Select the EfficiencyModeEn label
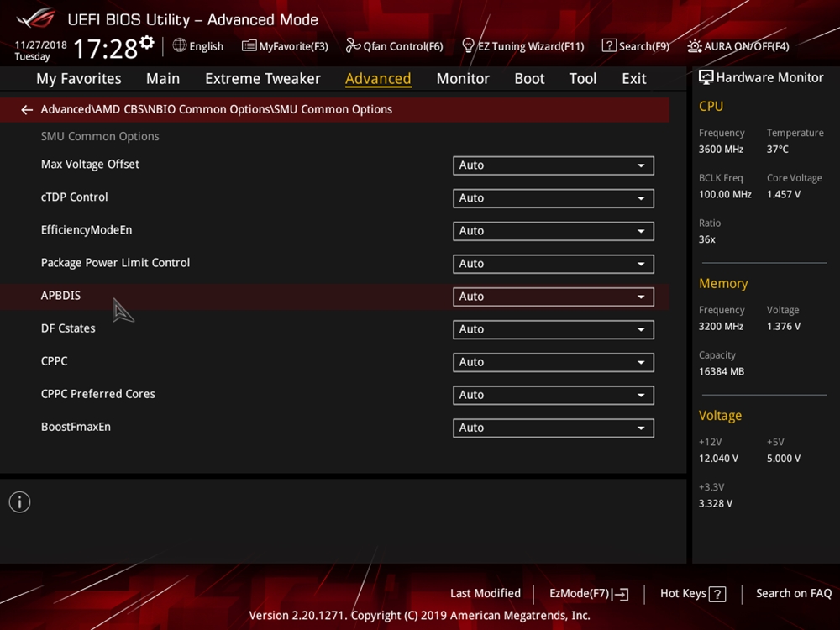 [87, 230]
